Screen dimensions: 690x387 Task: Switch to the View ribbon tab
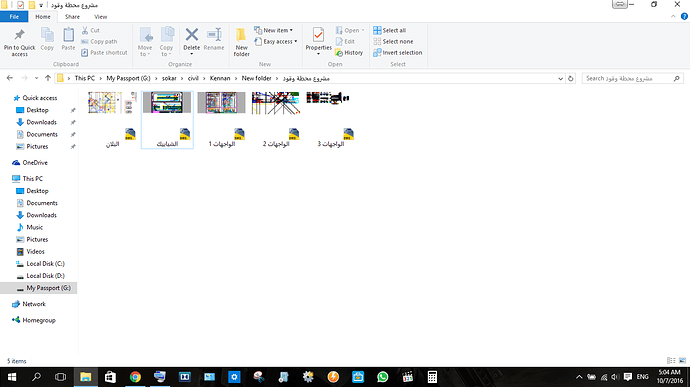(x=100, y=17)
